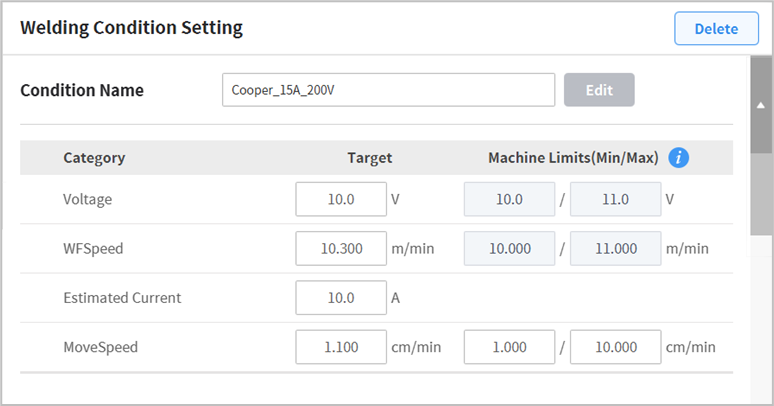Click the Condition Name text field
The image size is (774, 406).
(388, 90)
